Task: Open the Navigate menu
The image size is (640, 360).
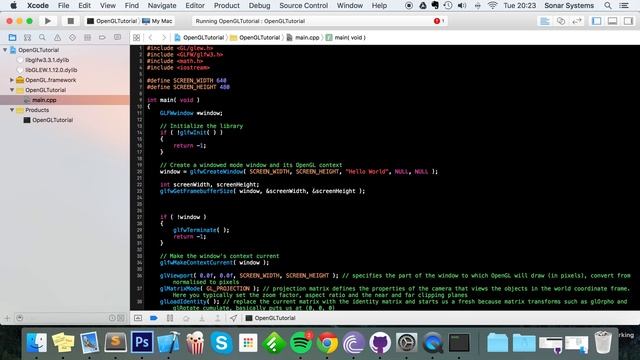Action: pyautogui.click(x=162, y=6)
